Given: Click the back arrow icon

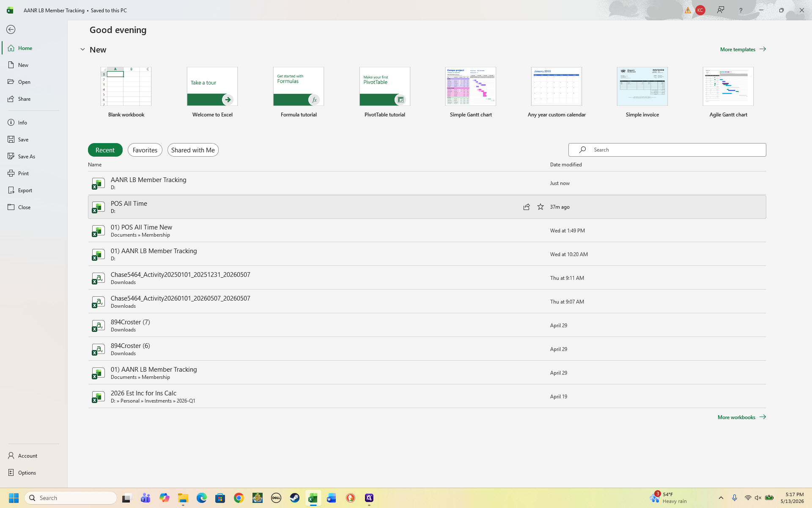Looking at the screenshot, I should point(11,29).
